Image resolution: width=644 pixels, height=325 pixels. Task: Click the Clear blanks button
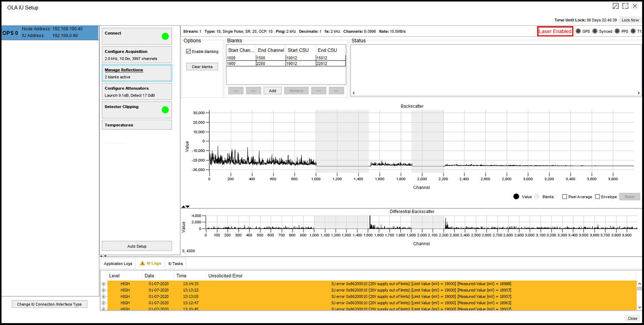pyautogui.click(x=202, y=67)
